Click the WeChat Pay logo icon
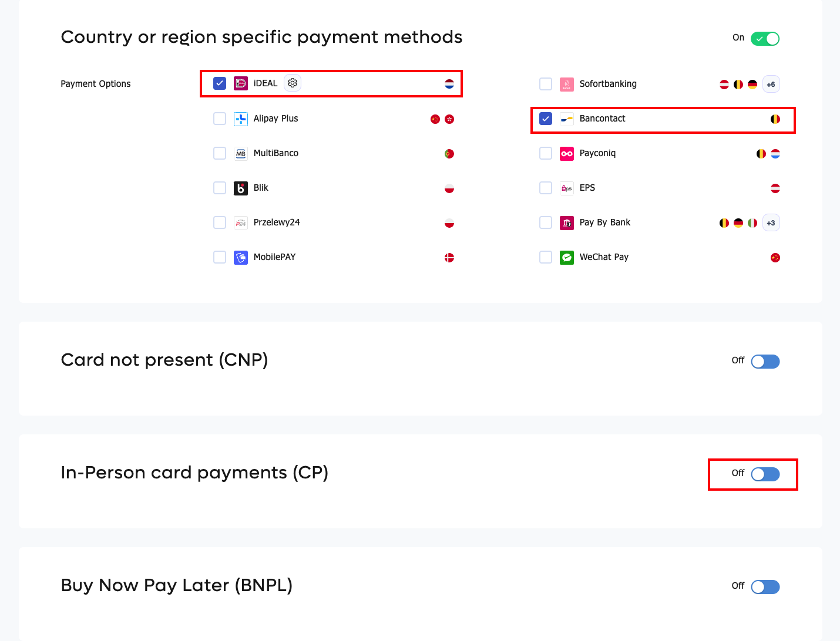This screenshot has width=840, height=641. (567, 258)
